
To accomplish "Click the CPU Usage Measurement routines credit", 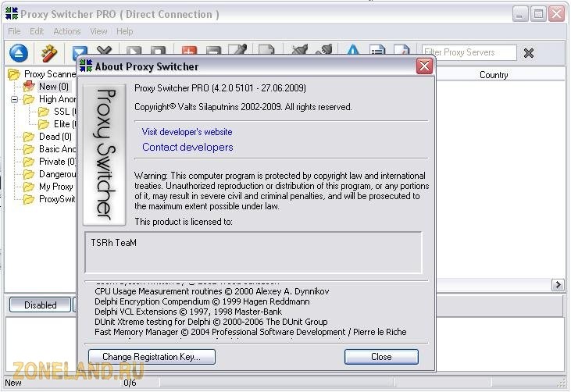I will [212, 291].
